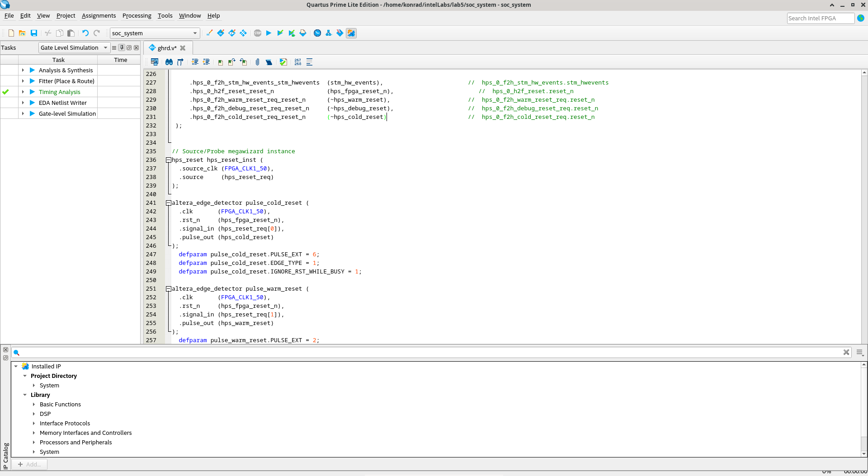Collapse pulse_cold_reset code fold at line 241
The width and height of the screenshot is (868, 476).
click(x=168, y=203)
